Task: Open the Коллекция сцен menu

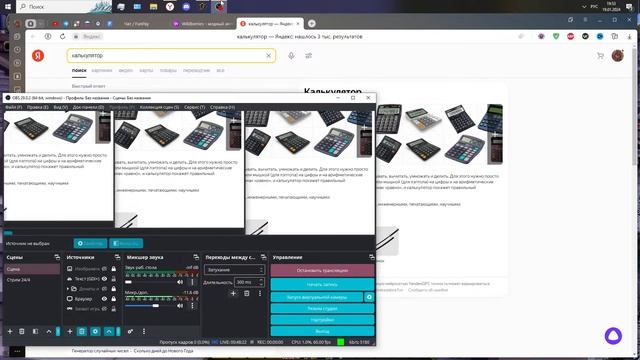Action: pos(159,107)
